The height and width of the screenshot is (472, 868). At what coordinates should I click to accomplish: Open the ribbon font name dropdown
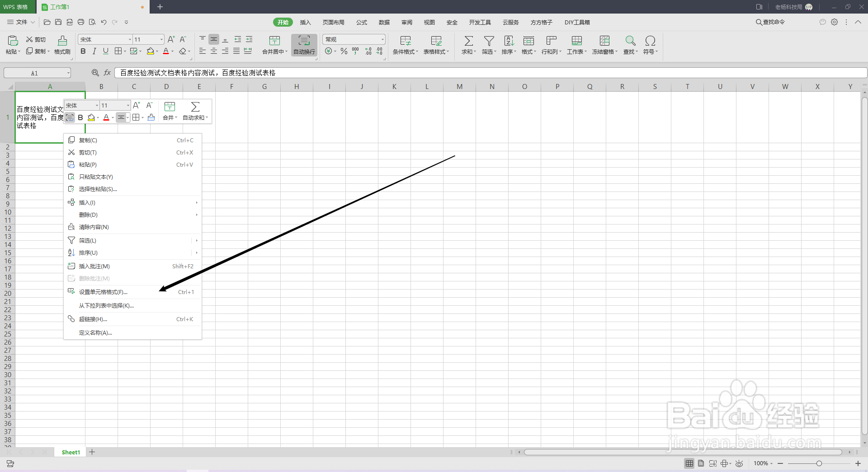coord(130,40)
